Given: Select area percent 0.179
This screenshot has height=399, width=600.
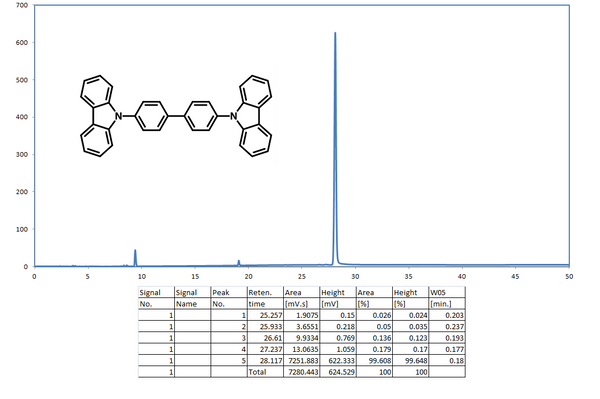Looking at the screenshot, I should click(382, 349).
